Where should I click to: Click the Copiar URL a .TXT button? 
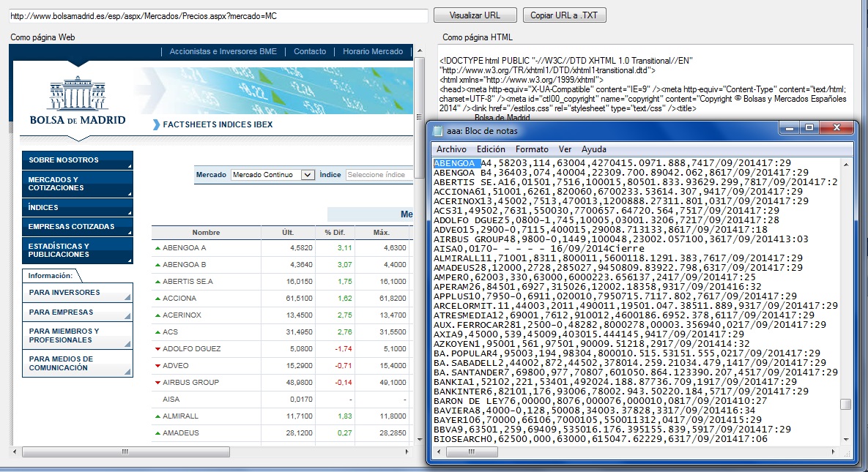click(x=564, y=15)
